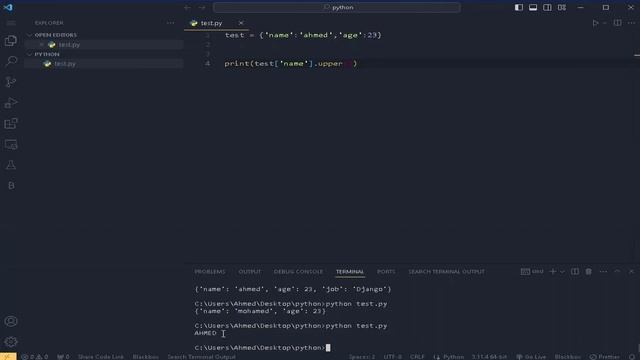
Task: Open the Accounts menu icon
Action: coord(11,321)
